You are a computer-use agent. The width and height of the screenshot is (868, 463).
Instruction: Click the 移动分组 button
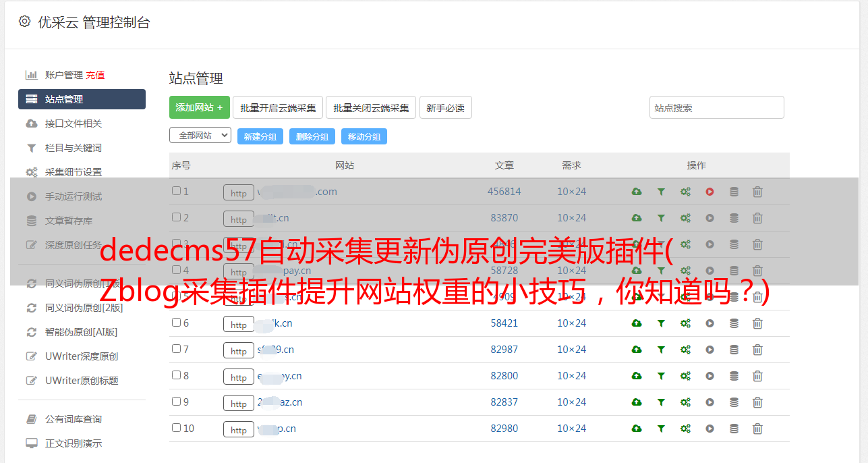pos(364,136)
